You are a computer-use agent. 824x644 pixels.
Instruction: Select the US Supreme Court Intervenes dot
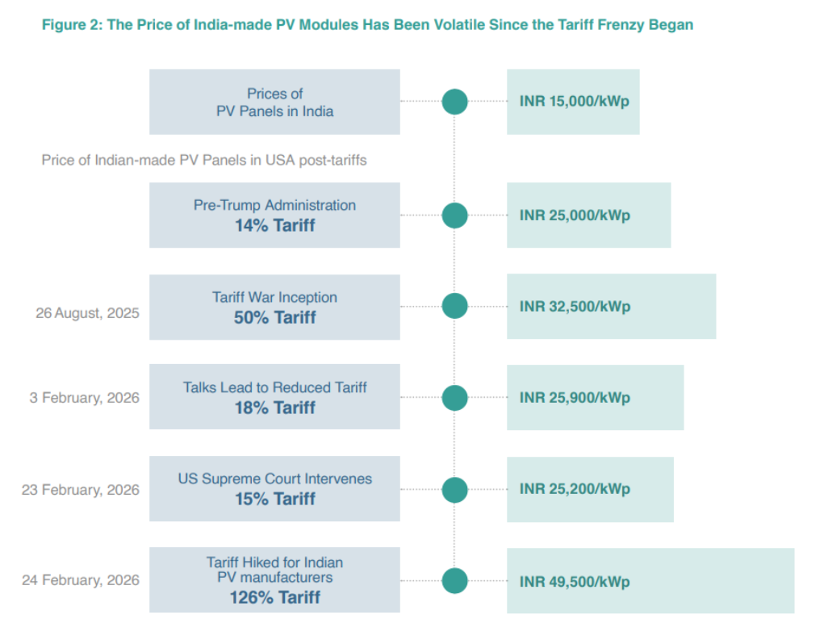454,489
